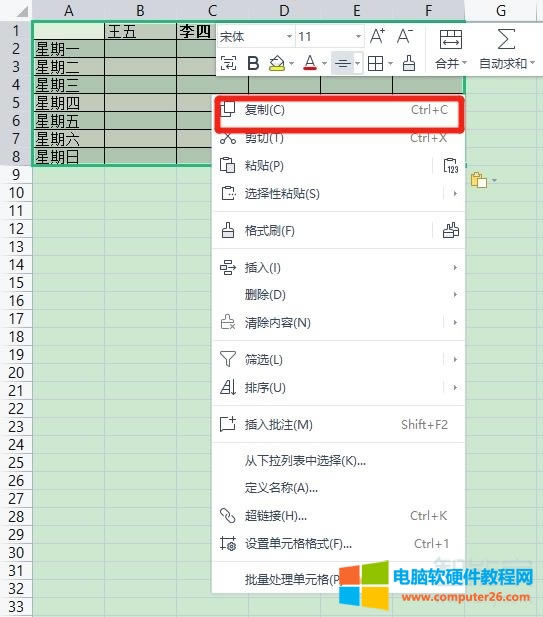Expand the Paste Special submenu arrow
This screenshot has width=543, height=617.
[455, 194]
